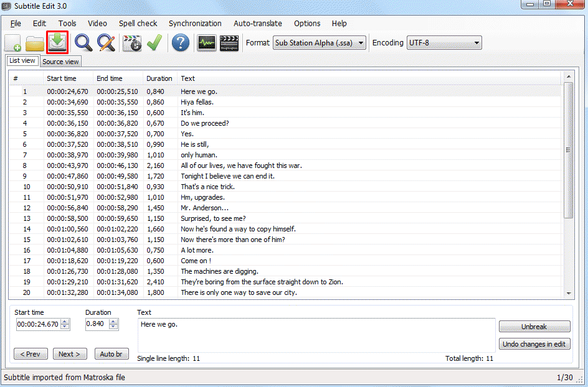This screenshot has height=387, width=588.
Task: Open the Tools menu
Action: [x=67, y=23]
